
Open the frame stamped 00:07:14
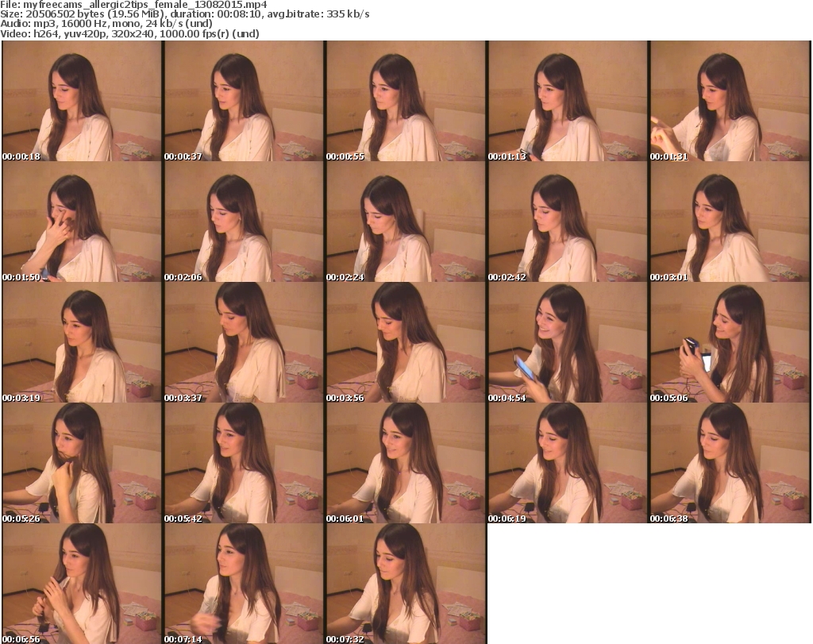pos(244,584)
